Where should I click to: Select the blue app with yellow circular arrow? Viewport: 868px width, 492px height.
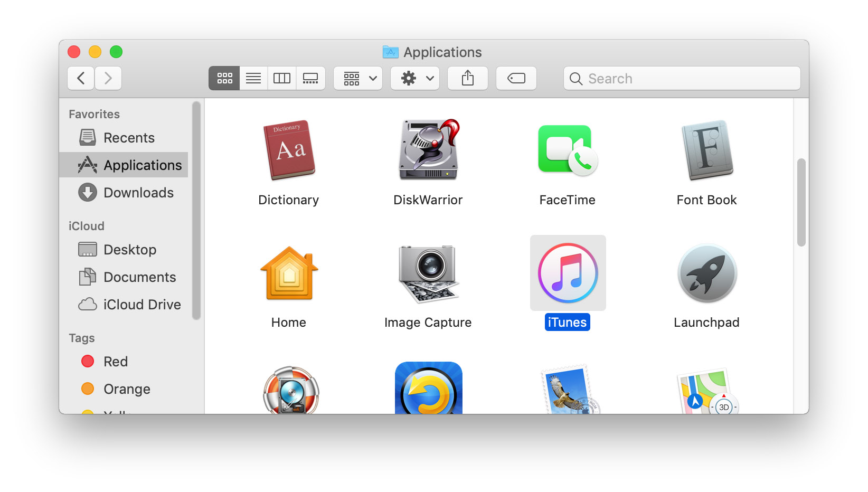point(428,388)
